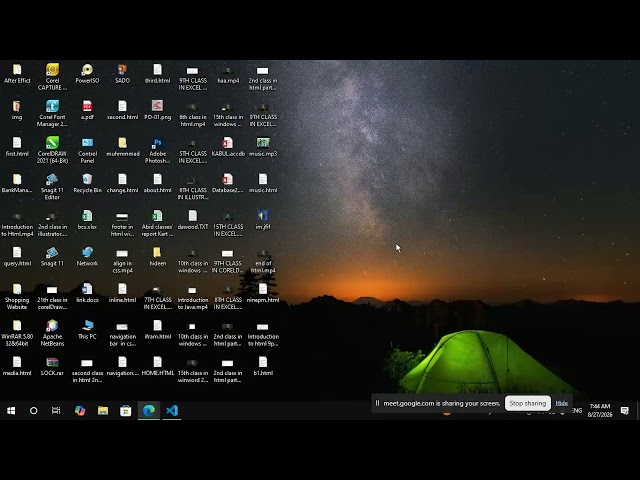This screenshot has width=640, height=480.
Task: Click the Stop sharing button
Action: (528, 403)
